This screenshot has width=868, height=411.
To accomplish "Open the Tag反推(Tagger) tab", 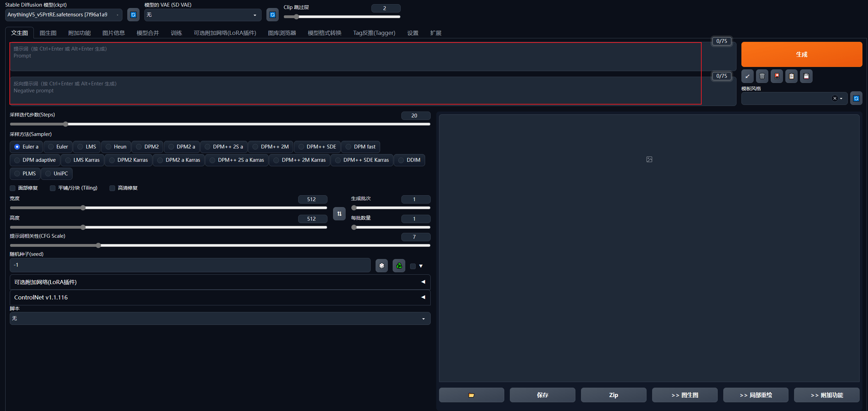I will coord(374,33).
